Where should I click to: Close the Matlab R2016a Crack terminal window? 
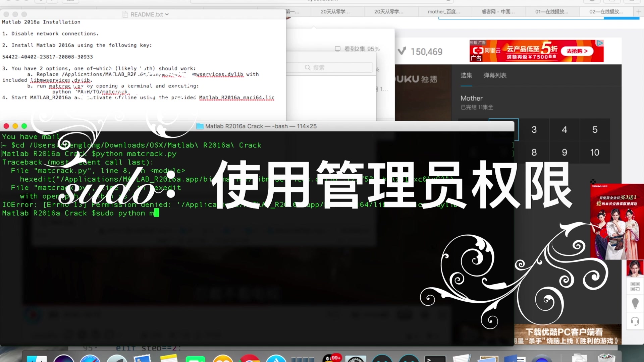[x=6, y=126]
